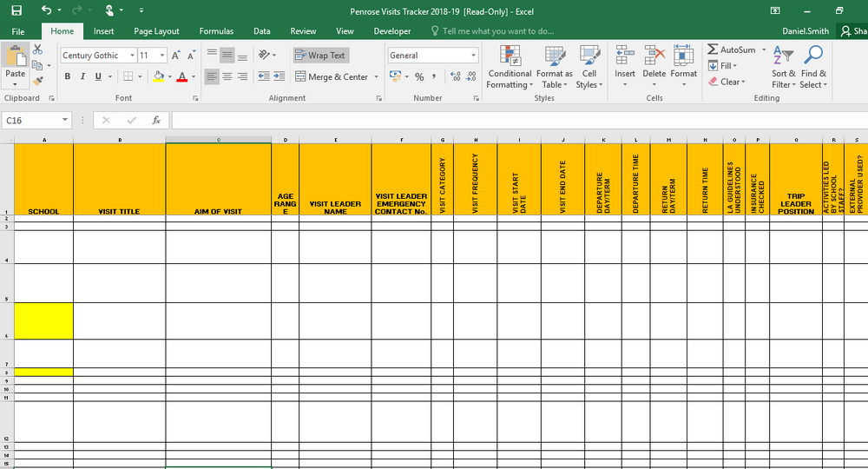
Task: Switch to Page Layout tab
Action: pyautogui.click(x=156, y=31)
